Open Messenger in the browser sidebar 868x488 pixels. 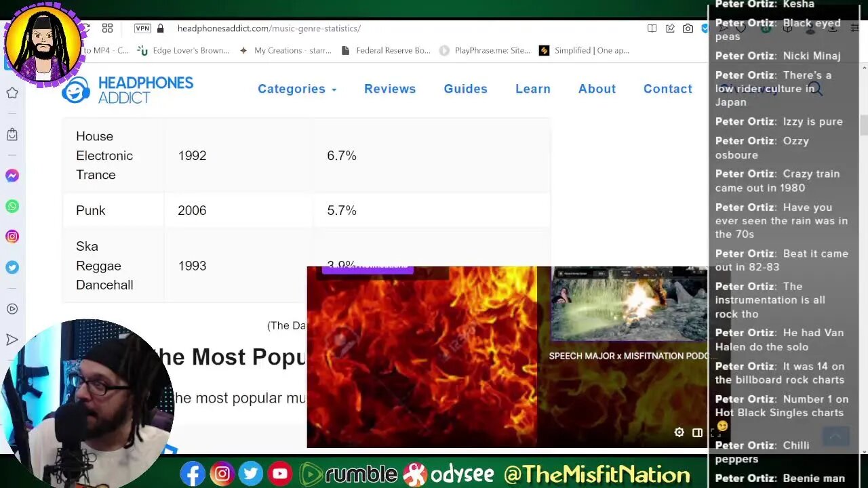pos(12,176)
